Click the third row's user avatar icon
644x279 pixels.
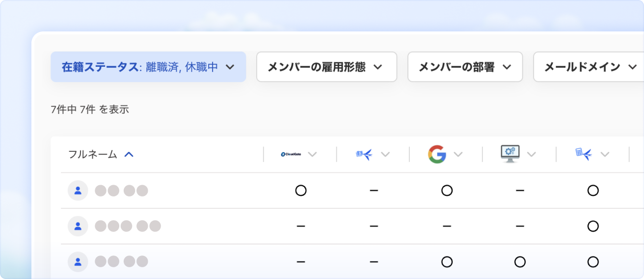tap(78, 262)
